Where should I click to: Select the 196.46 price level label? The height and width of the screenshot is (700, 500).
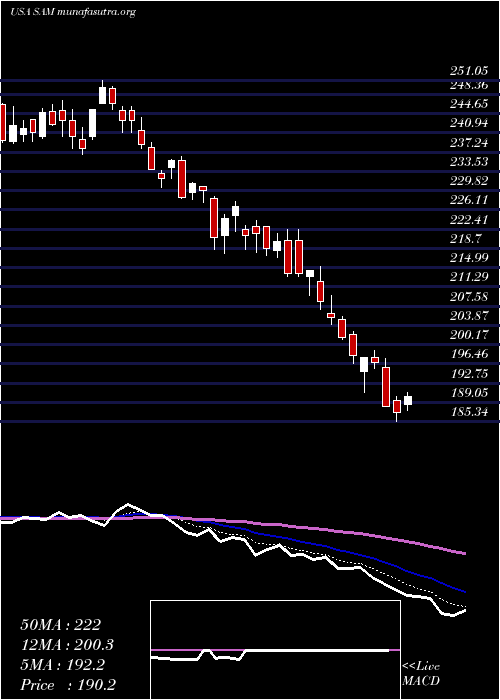468,354
